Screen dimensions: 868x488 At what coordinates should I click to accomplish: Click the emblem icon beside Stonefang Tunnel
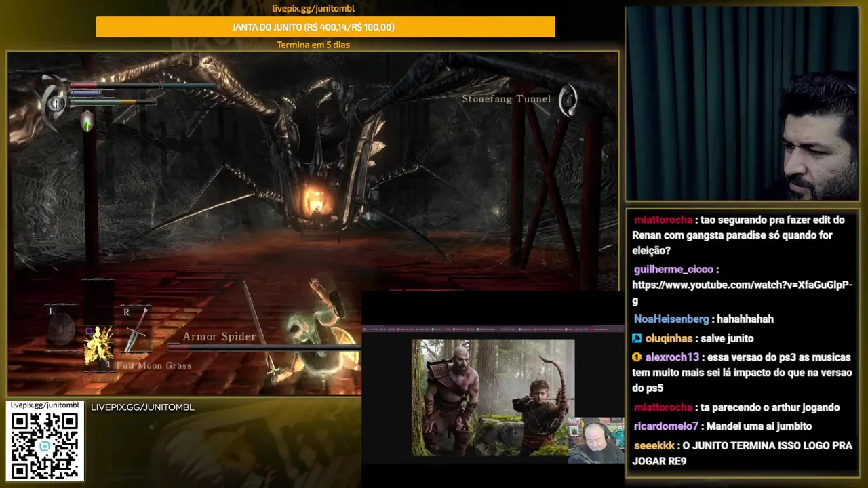pyautogui.click(x=568, y=100)
